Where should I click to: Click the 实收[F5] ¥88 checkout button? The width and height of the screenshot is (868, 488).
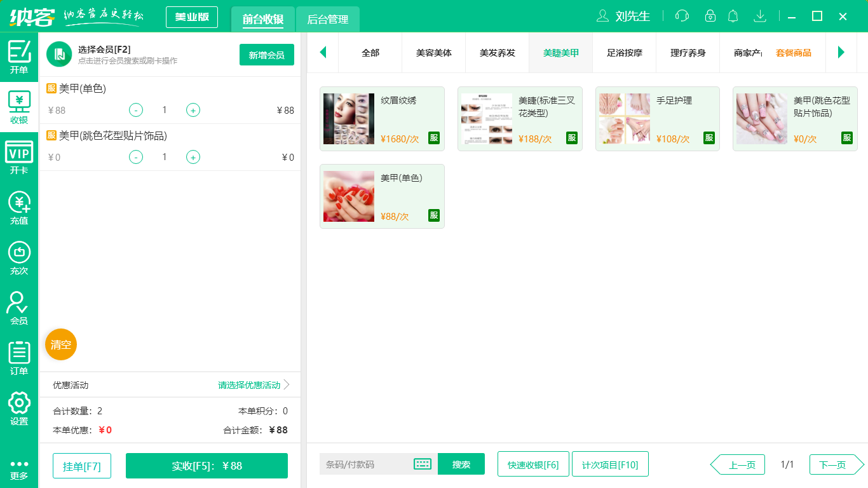pos(207,466)
